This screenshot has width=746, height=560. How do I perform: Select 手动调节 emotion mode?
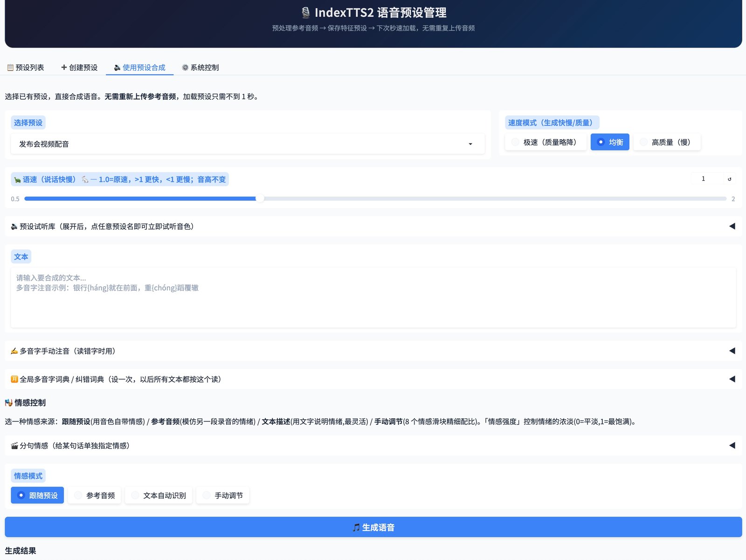pos(223,495)
